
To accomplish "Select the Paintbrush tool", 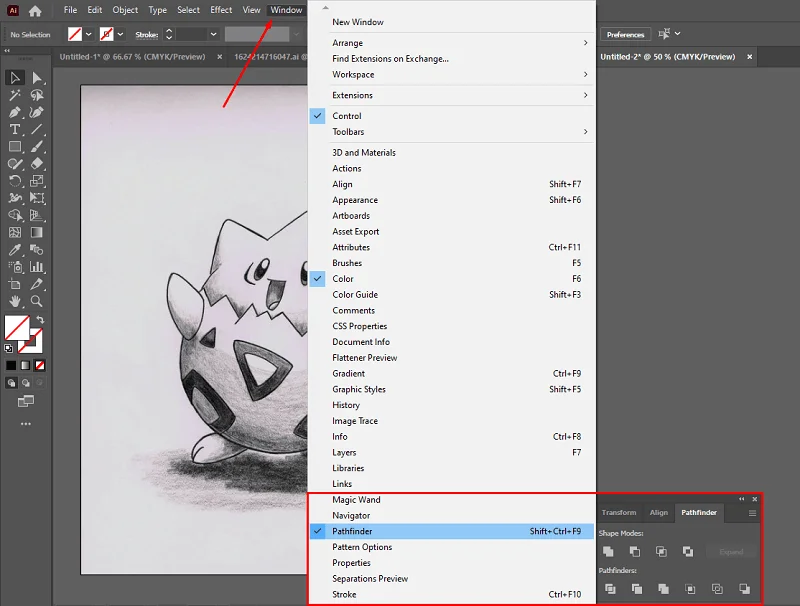I will point(37,147).
